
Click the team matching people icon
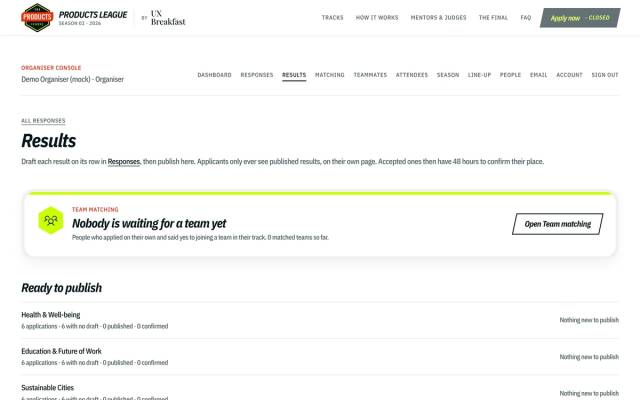click(51, 220)
